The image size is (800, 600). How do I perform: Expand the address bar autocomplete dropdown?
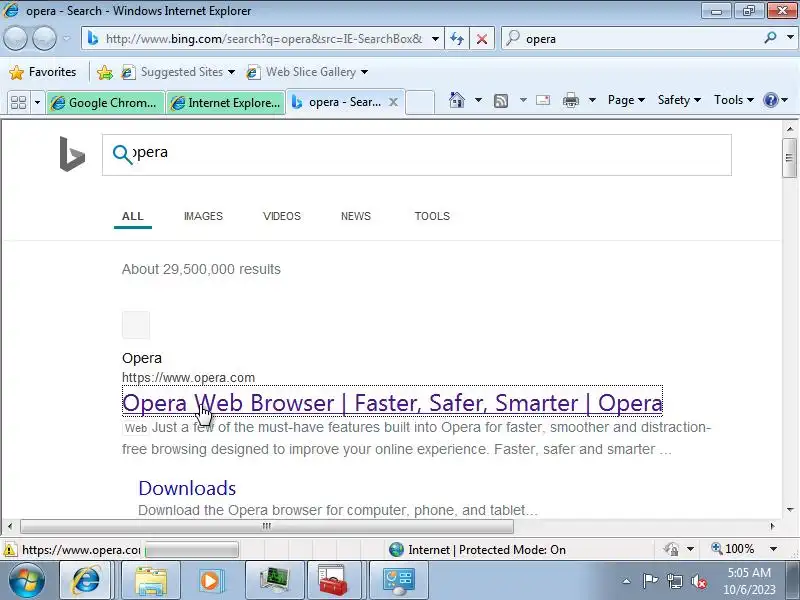coord(435,39)
